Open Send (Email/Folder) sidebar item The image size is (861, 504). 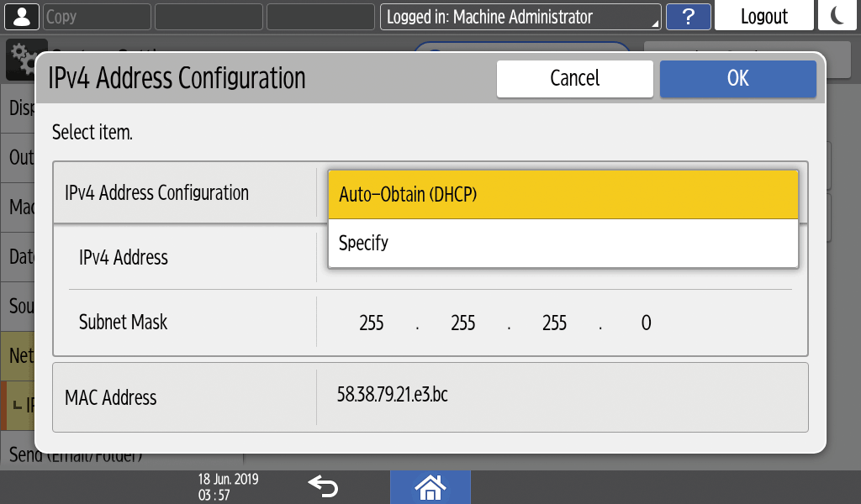click(76, 458)
